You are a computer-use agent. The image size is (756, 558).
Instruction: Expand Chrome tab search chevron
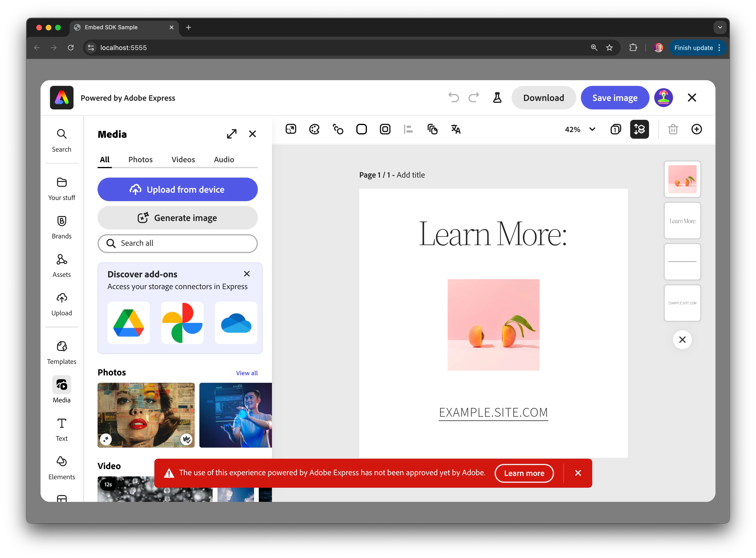(720, 27)
